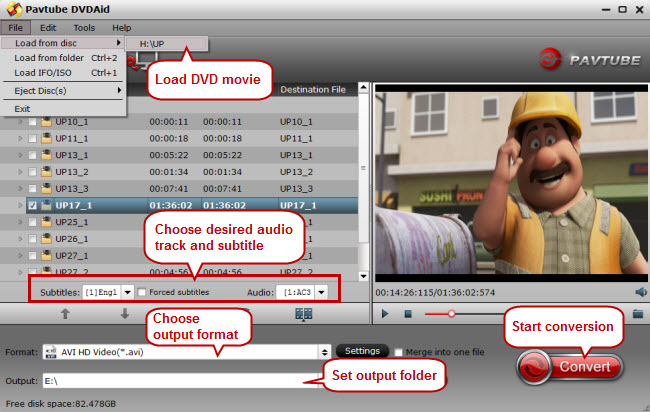This screenshot has height=412, width=650.
Task: Expand the UP11_1 title row
Action: (x=20, y=138)
